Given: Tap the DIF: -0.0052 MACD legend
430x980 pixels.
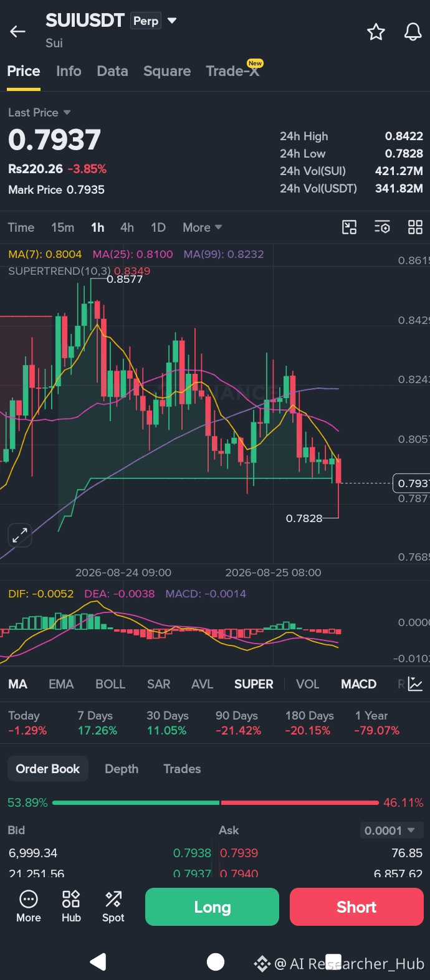Looking at the screenshot, I should tap(41, 594).
